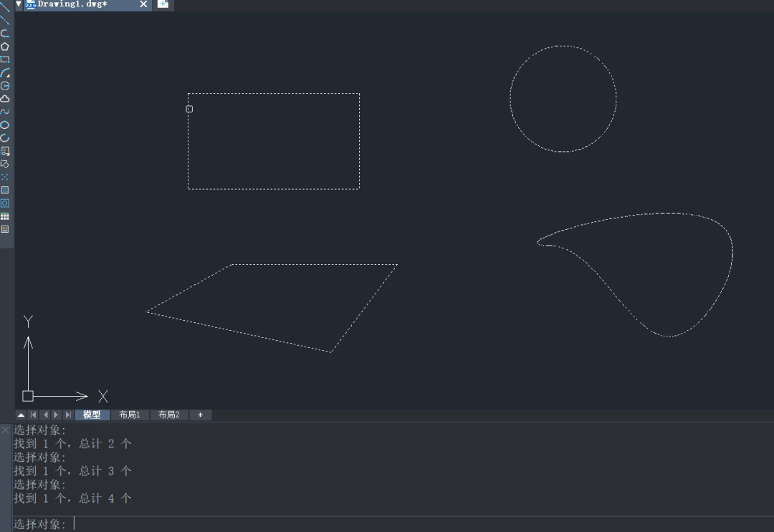Select the Table tool icon
The height and width of the screenshot is (532, 774).
point(5,216)
